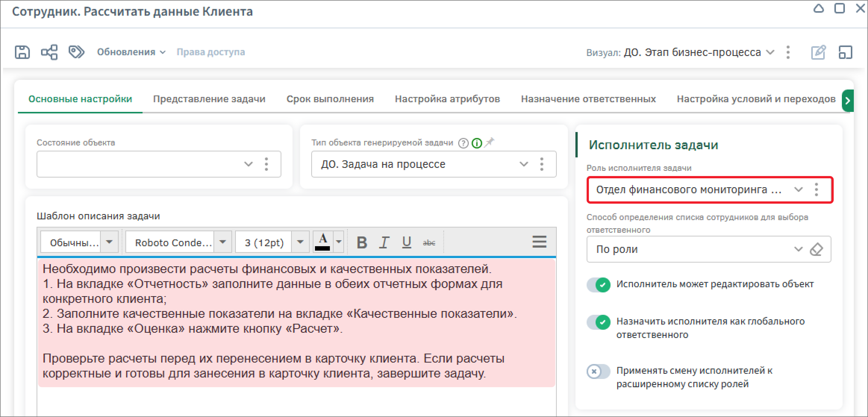Image resolution: width=868 pixels, height=417 pixels.
Task: Toggle underline formatting
Action: tap(406, 242)
